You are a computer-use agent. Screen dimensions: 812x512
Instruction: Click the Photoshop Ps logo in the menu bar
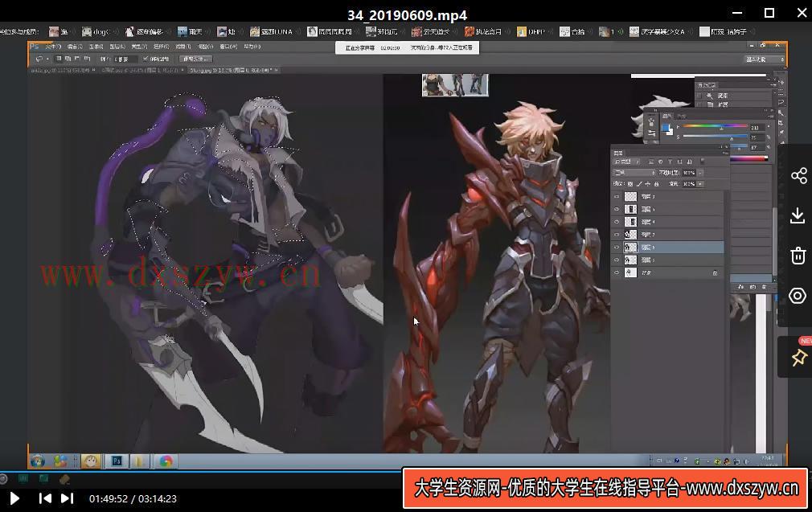coord(35,47)
